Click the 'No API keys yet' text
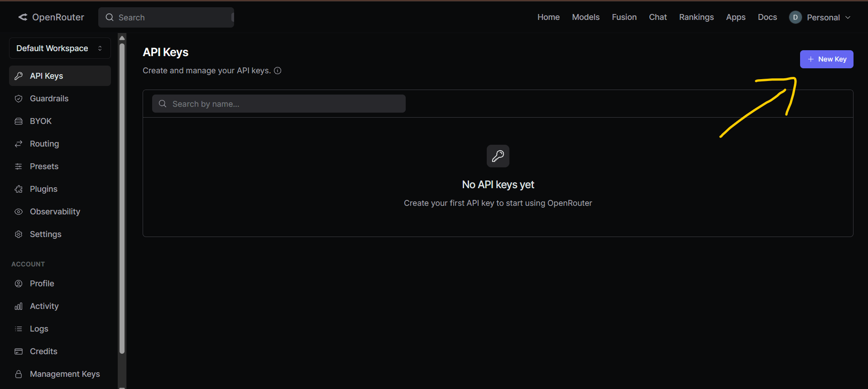Image resolution: width=868 pixels, height=389 pixels. click(498, 185)
